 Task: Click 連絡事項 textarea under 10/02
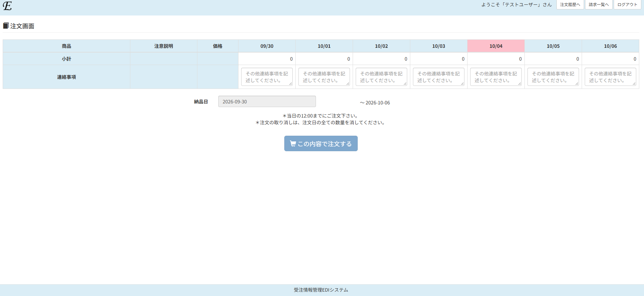tap(381, 77)
